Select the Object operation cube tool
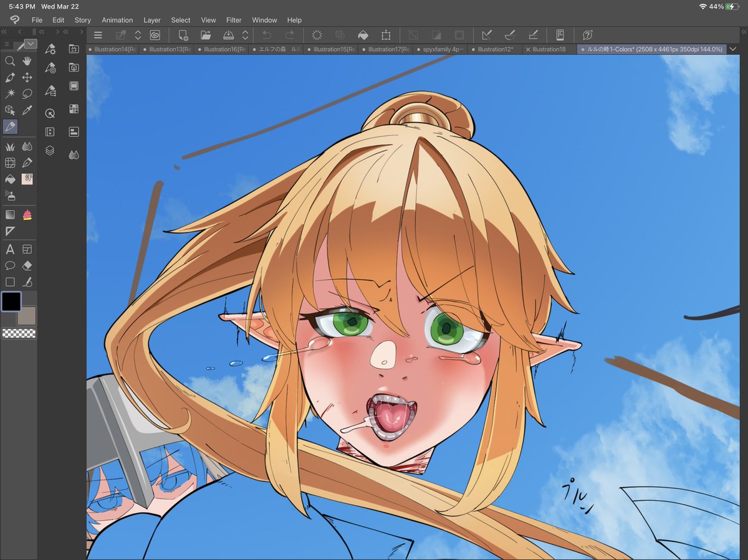The height and width of the screenshot is (560, 748). click(10, 110)
